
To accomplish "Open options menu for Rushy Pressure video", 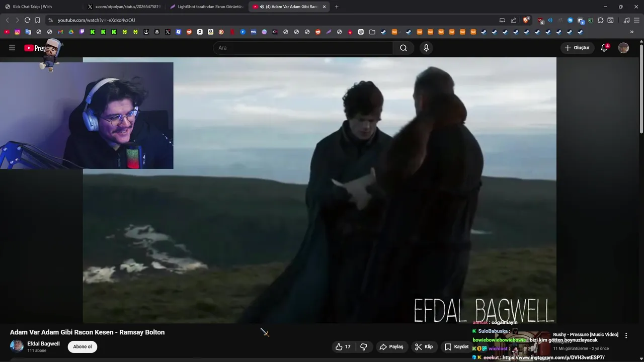I will tap(626, 335).
